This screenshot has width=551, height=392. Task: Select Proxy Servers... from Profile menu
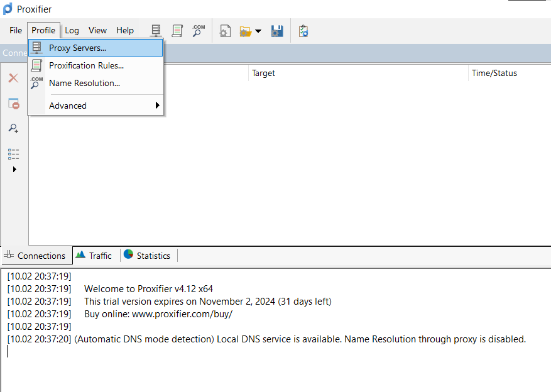tap(95, 48)
